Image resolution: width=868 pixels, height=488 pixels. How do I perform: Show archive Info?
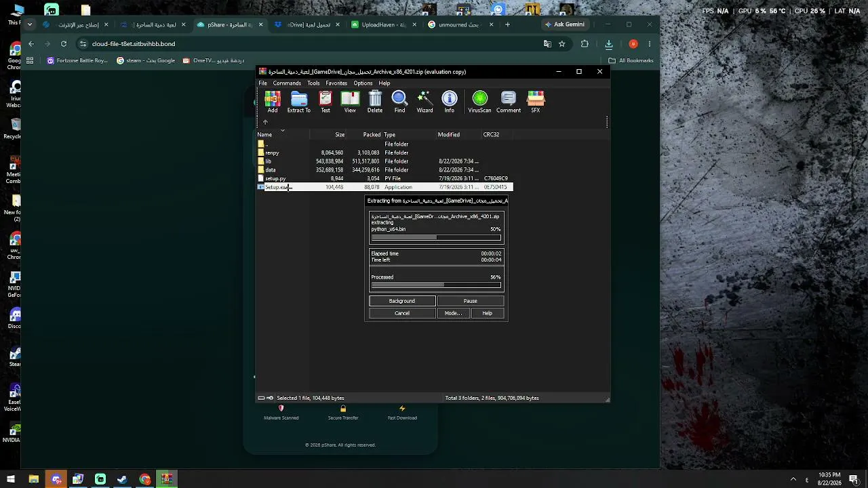[450, 102]
